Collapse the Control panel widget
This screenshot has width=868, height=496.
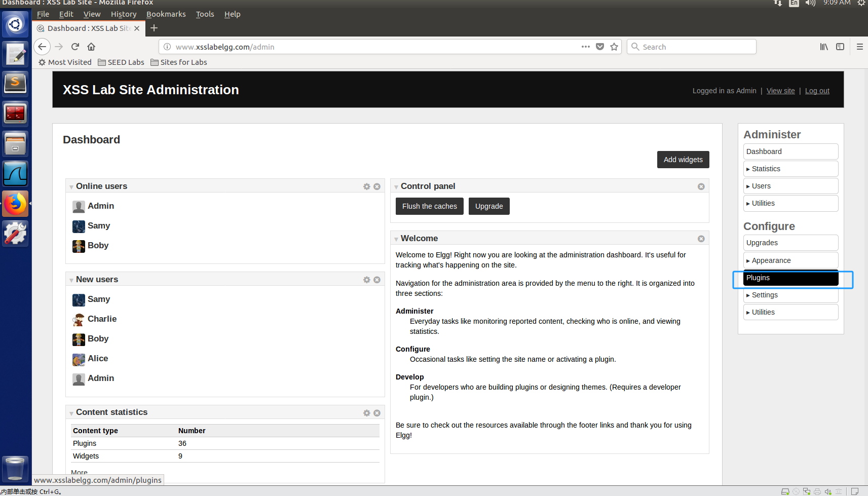click(x=396, y=187)
